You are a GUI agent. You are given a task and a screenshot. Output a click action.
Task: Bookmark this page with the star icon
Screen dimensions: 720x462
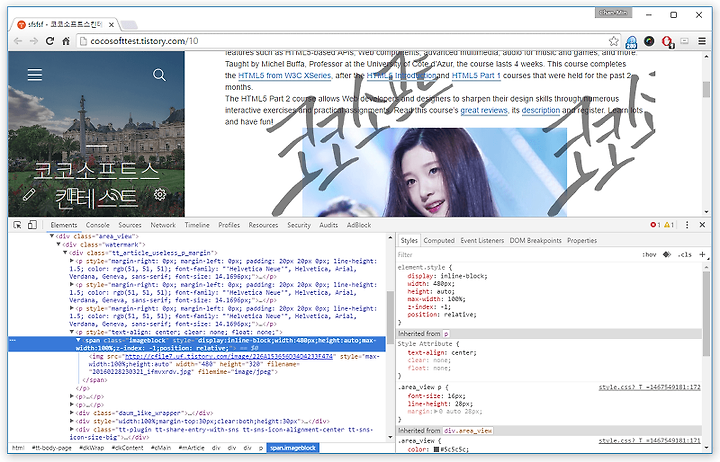pyautogui.click(x=613, y=41)
